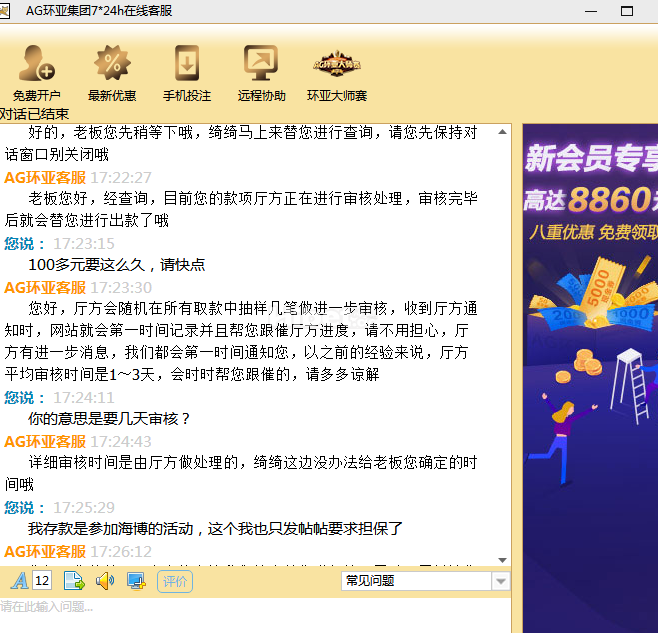658x633 pixels.
Task: Click the font size 12 box
Action: 42,581
